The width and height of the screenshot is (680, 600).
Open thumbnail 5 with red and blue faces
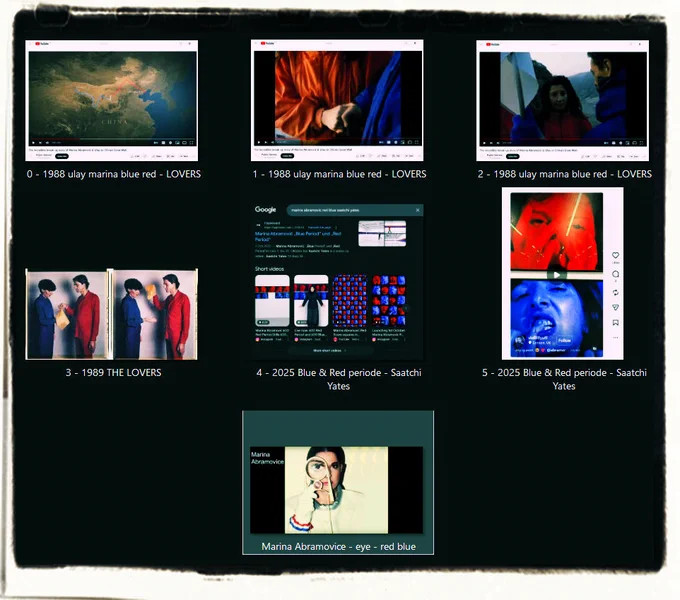(562, 274)
